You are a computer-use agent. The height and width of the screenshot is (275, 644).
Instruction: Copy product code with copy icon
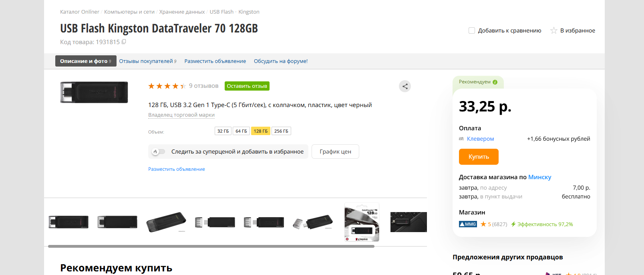click(124, 42)
